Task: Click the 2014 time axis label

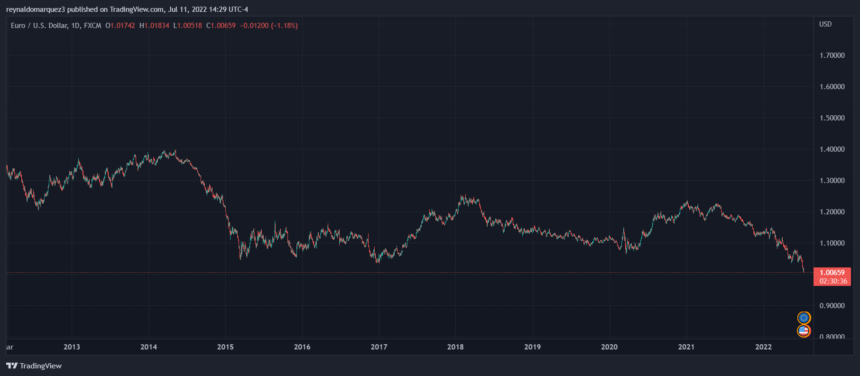Action: click(x=149, y=347)
